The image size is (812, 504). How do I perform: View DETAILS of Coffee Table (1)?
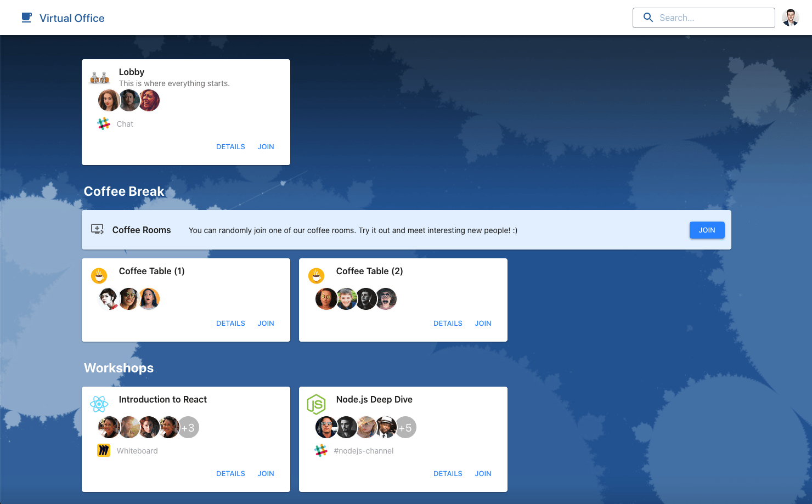230,324
